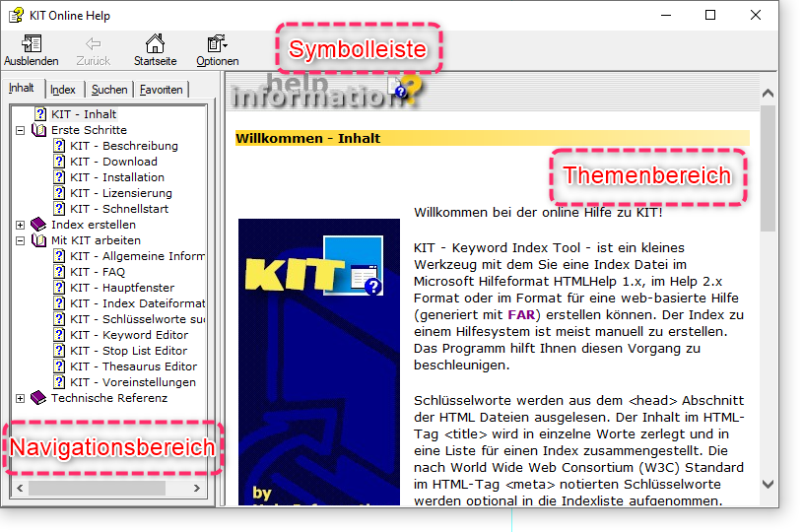Click the Startseite home icon
The image size is (803, 532).
click(x=155, y=43)
